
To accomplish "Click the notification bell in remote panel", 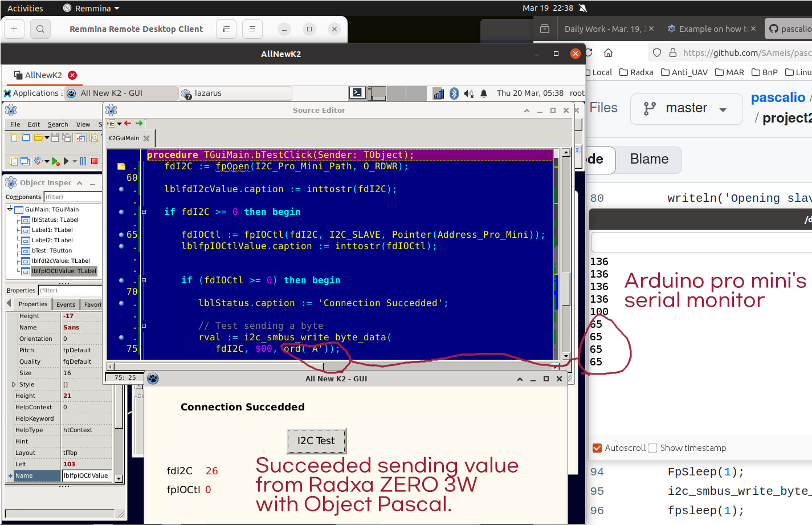I will (484, 93).
